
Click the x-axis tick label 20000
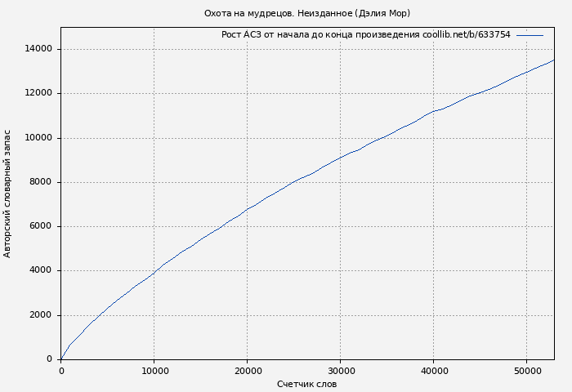[x=248, y=371]
